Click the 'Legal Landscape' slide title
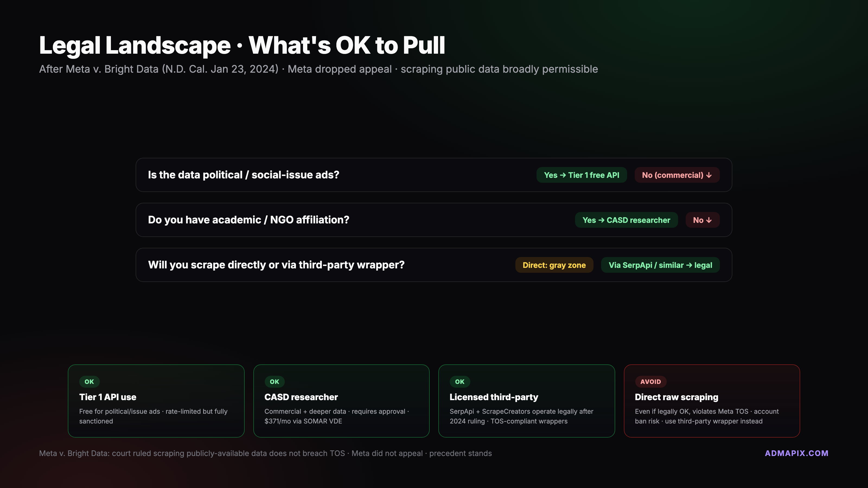 [x=242, y=45]
